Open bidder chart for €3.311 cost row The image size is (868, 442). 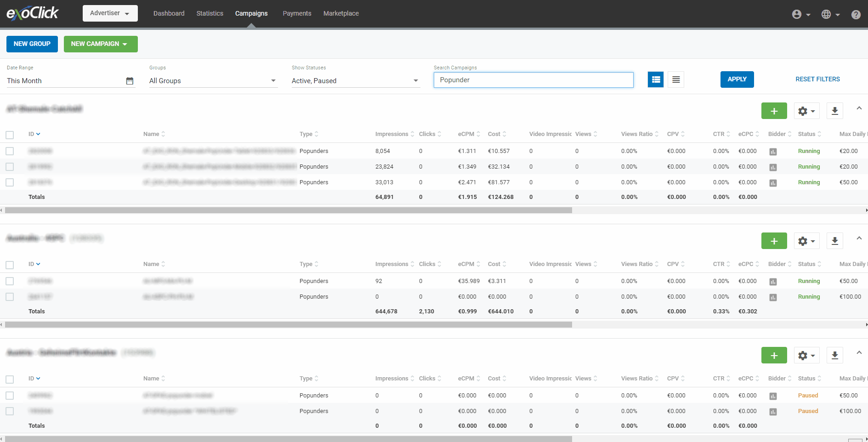point(773,282)
